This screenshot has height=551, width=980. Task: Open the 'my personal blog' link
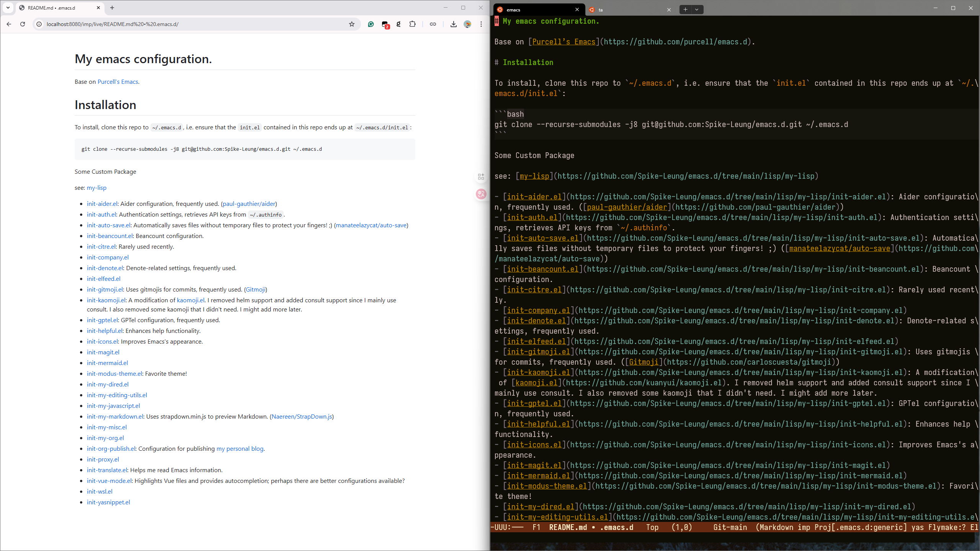pyautogui.click(x=240, y=449)
